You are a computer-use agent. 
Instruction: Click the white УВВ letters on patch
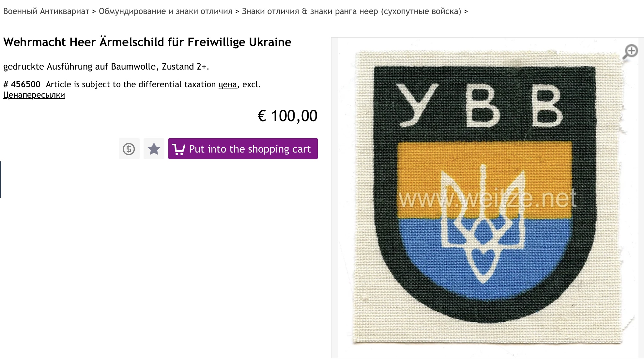coord(480,105)
